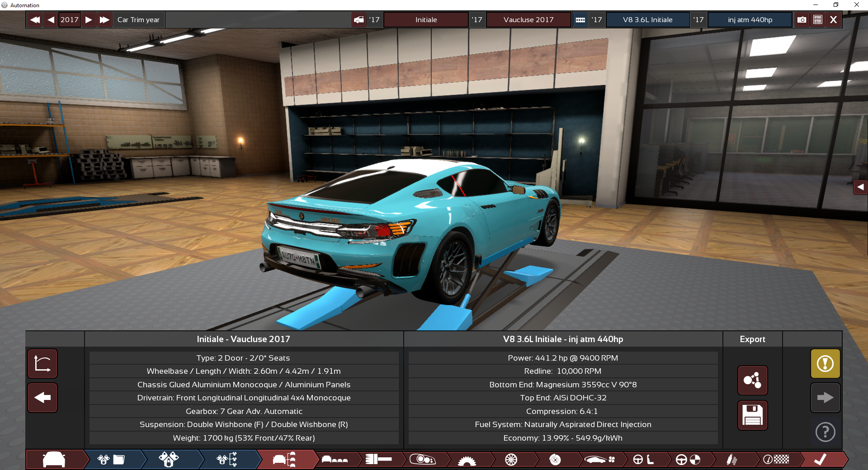Click the 'Weight: 1700 kg' row
The width and height of the screenshot is (868, 470).
[x=244, y=438]
